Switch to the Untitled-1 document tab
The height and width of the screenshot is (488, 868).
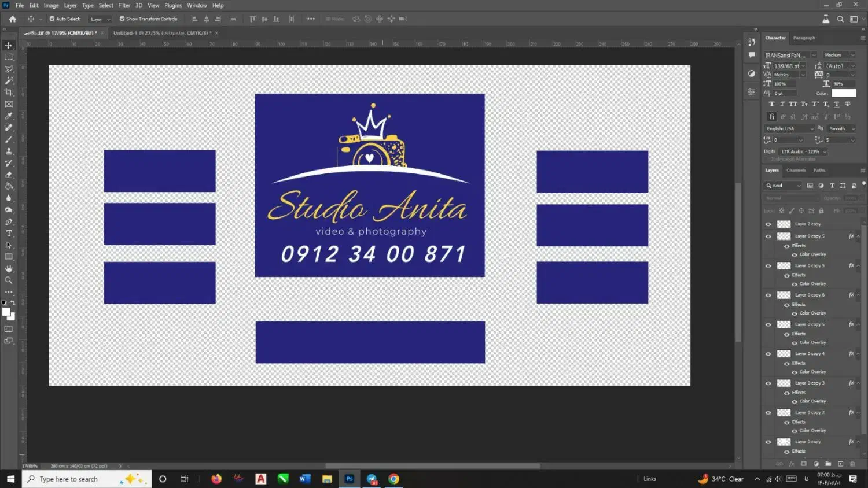click(162, 33)
